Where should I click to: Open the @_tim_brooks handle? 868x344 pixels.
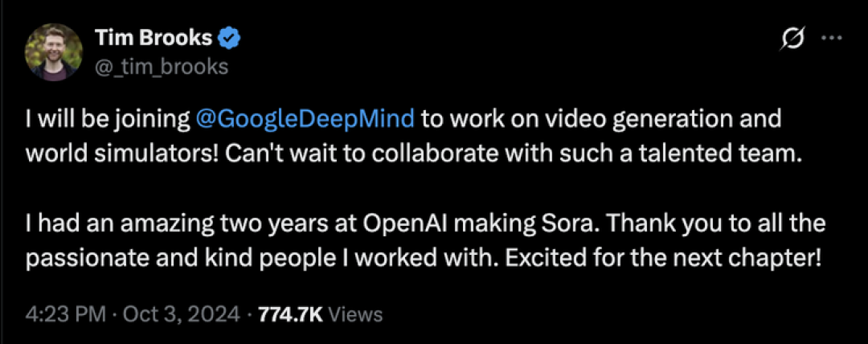pos(162,67)
